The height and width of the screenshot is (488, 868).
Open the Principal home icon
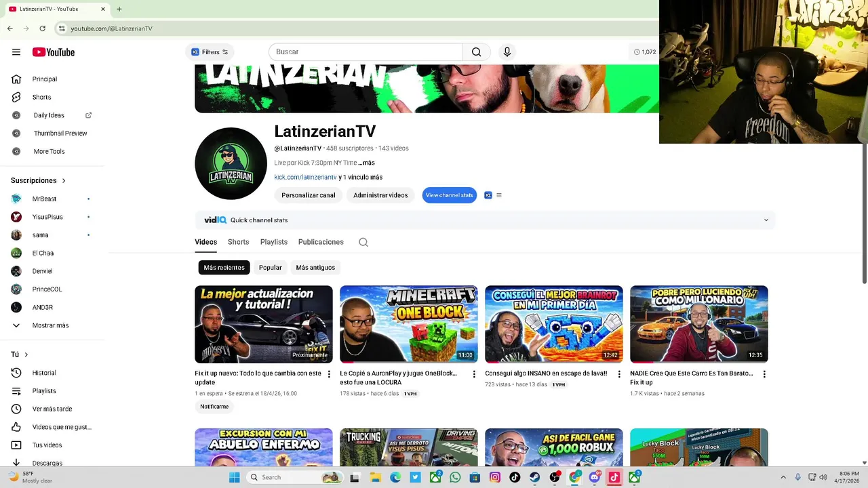tap(16, 79)
